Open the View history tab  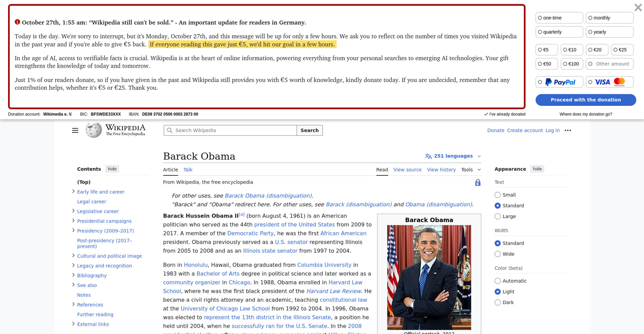[x=441, y=170]
